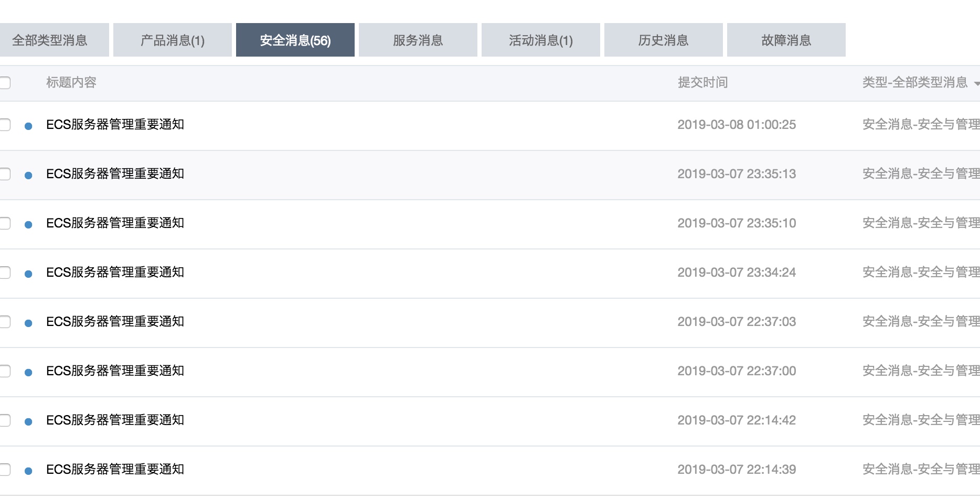980x500 pixels.
Task: Go to the 故障消息 tab
Action: click(x=786, y=40)
